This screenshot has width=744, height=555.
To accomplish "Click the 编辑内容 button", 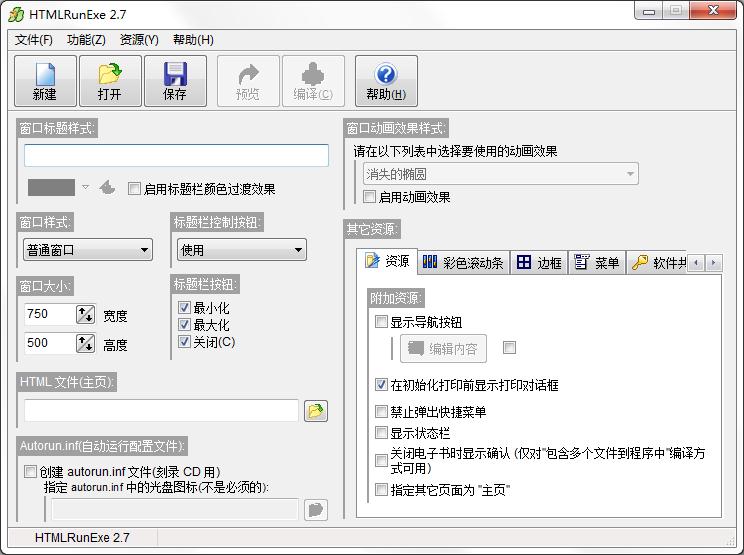I will [x=443, y=349].
